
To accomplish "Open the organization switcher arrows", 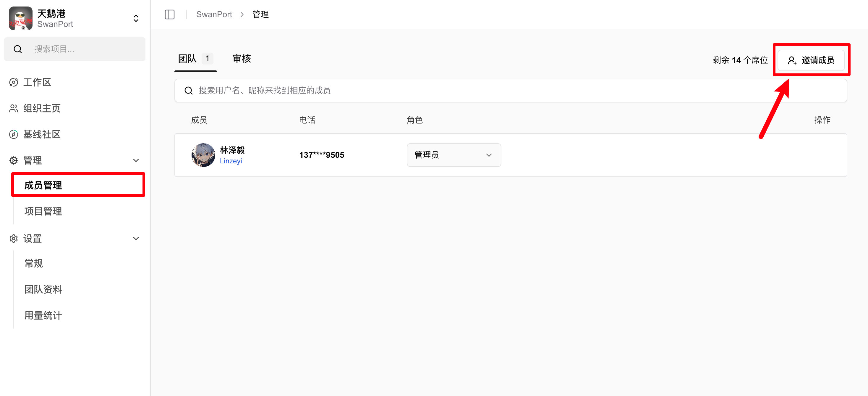I will click(136, 18).
